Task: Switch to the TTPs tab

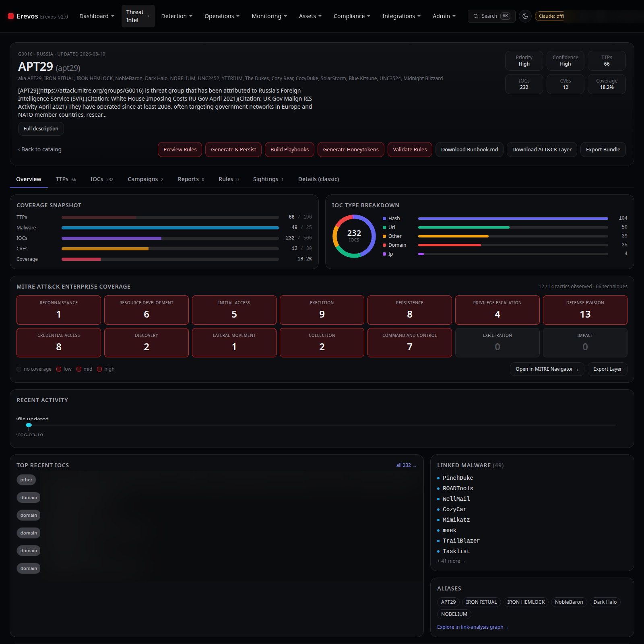Action: click(66, 179)
